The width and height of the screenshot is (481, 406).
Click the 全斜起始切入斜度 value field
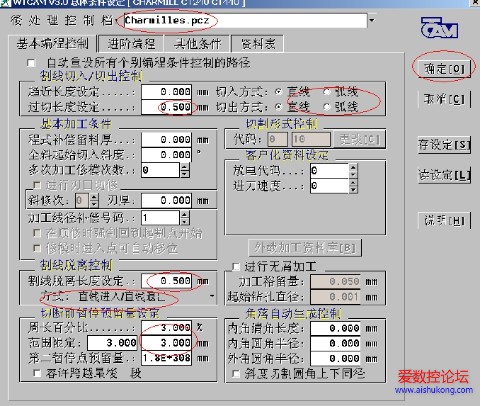click(x=166, y=155)
